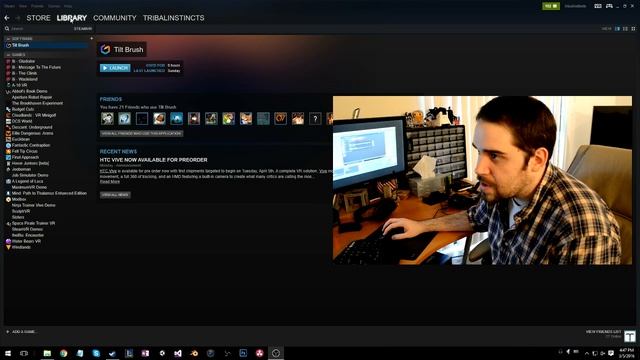Open the TRIBALINSTINCTS profile tab
Screen dimensions: 640x360
173,18
